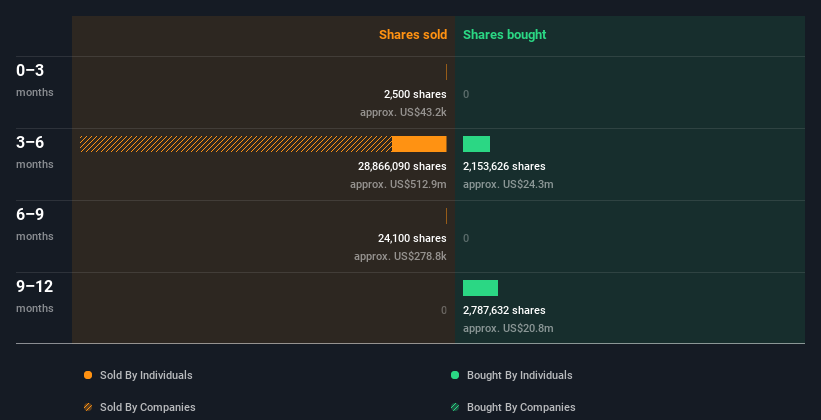Viewport: 821px width, 420px height.
Task: Click the green Bought By Individuals legend dot
Action: click(x=455, y=375)
